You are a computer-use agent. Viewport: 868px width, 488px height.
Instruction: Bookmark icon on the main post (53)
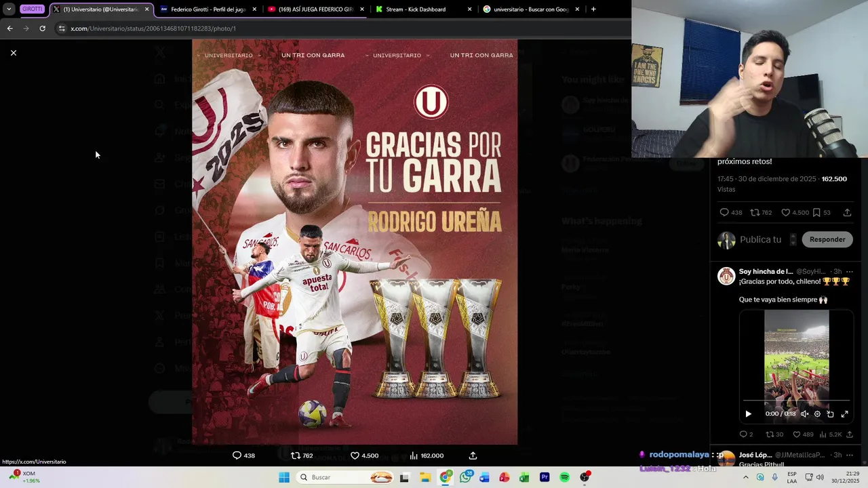(x=821, y=213)
